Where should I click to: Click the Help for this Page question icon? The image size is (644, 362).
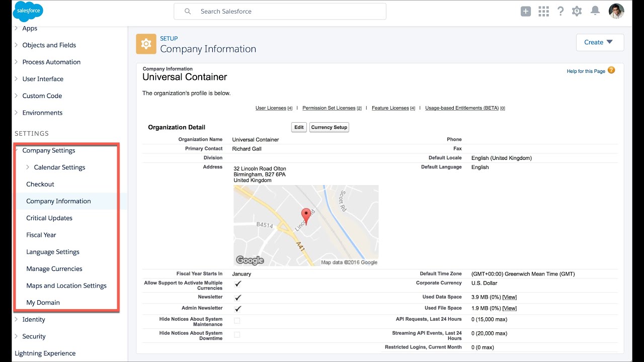611,70
